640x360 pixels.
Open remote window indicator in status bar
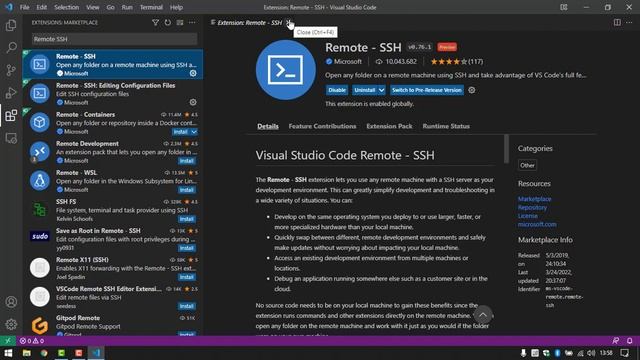[x=8, y=340]
